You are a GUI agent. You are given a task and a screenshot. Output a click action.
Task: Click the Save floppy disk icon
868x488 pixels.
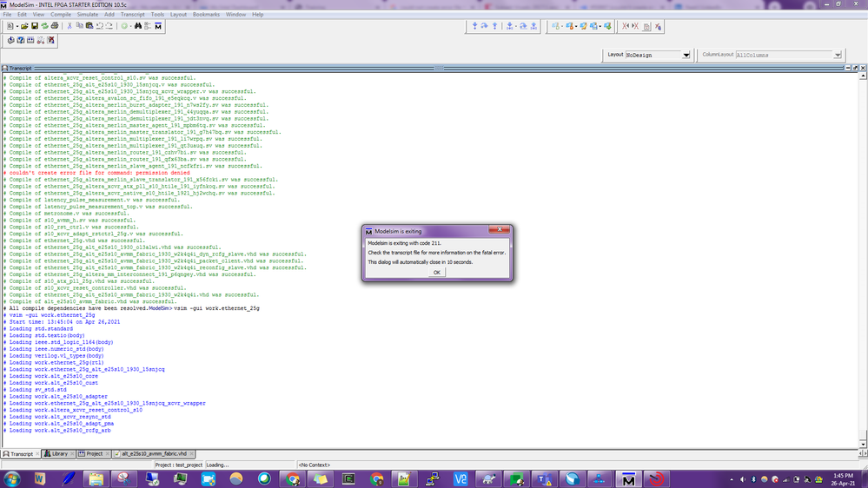(35, 26)
